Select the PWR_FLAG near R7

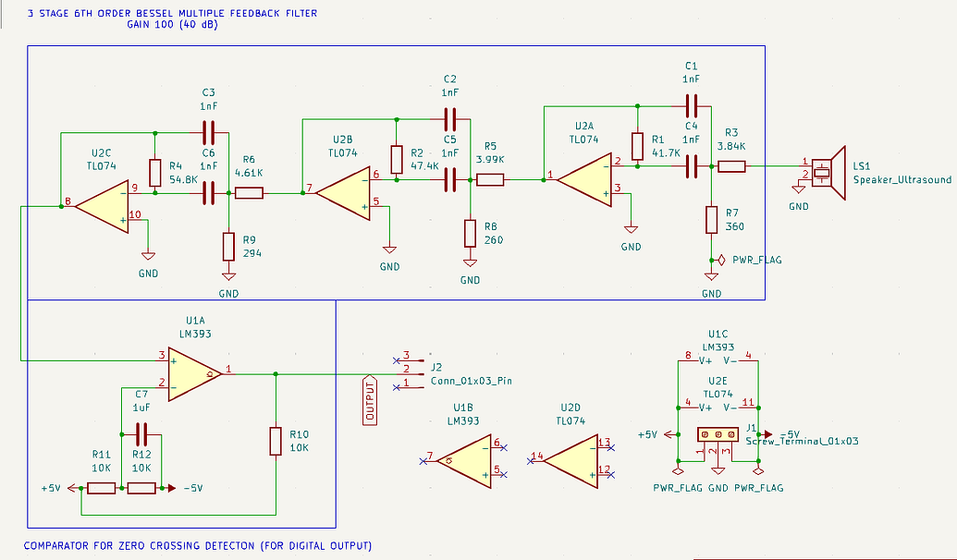719,260
